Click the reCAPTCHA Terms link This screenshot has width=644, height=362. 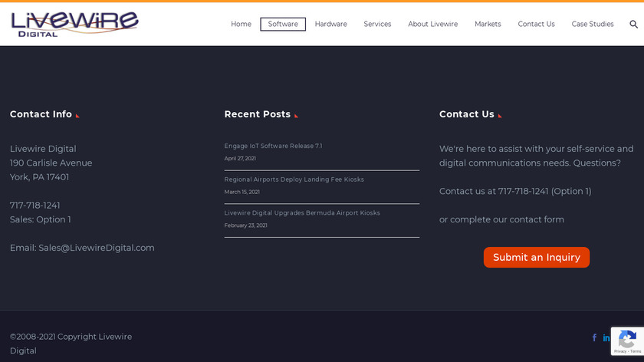[x=636, y=351]
